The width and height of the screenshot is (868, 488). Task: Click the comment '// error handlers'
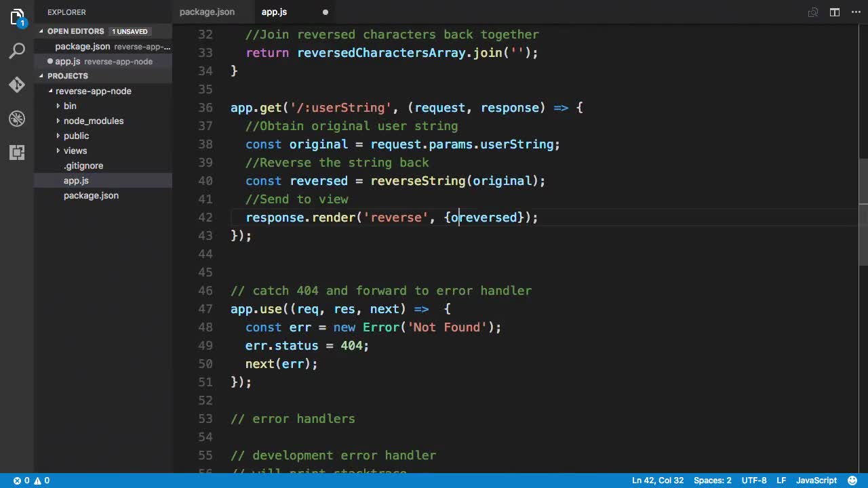pos(293,419)
